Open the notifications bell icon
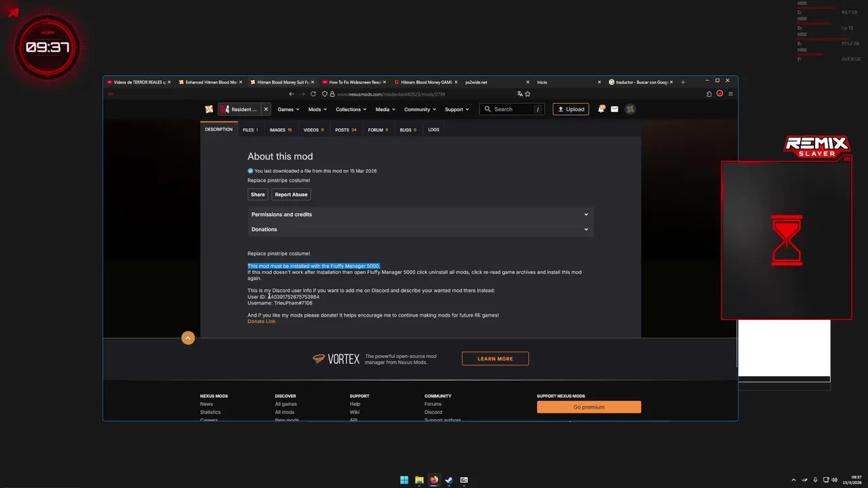 601,109
